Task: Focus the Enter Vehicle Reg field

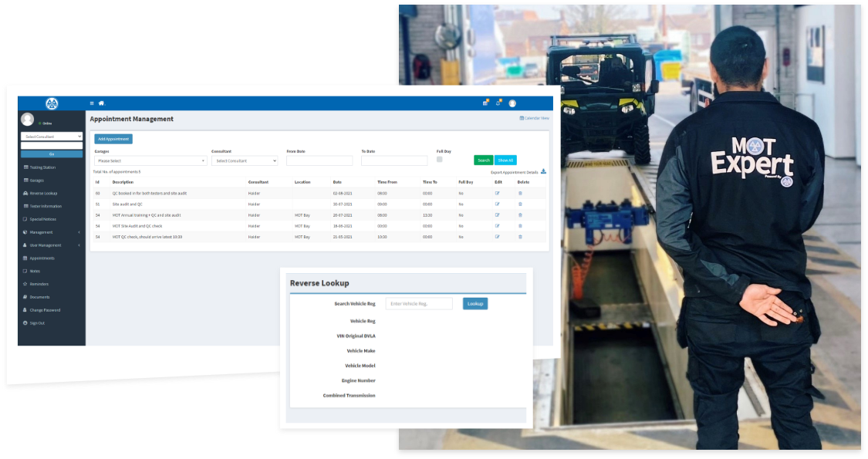Action: 419,303
